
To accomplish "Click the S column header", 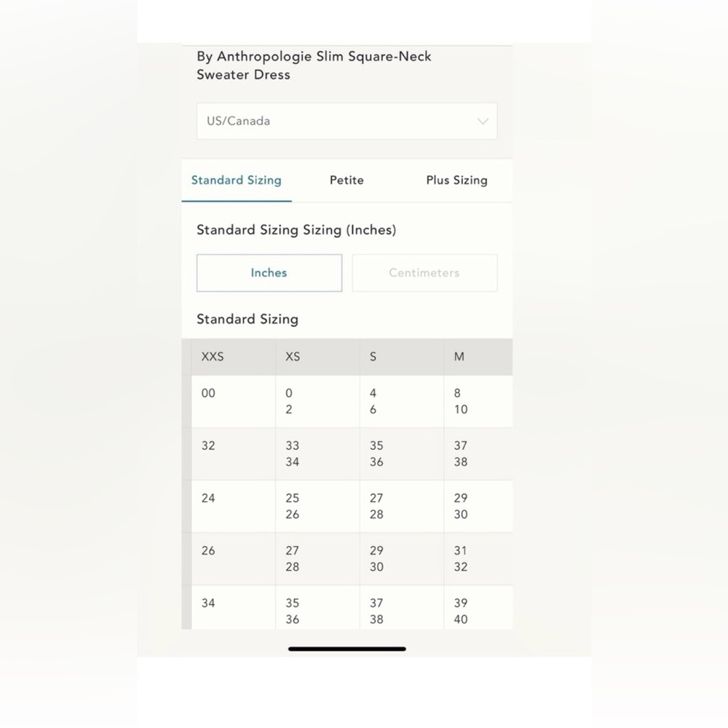I will tap(402, 357).
